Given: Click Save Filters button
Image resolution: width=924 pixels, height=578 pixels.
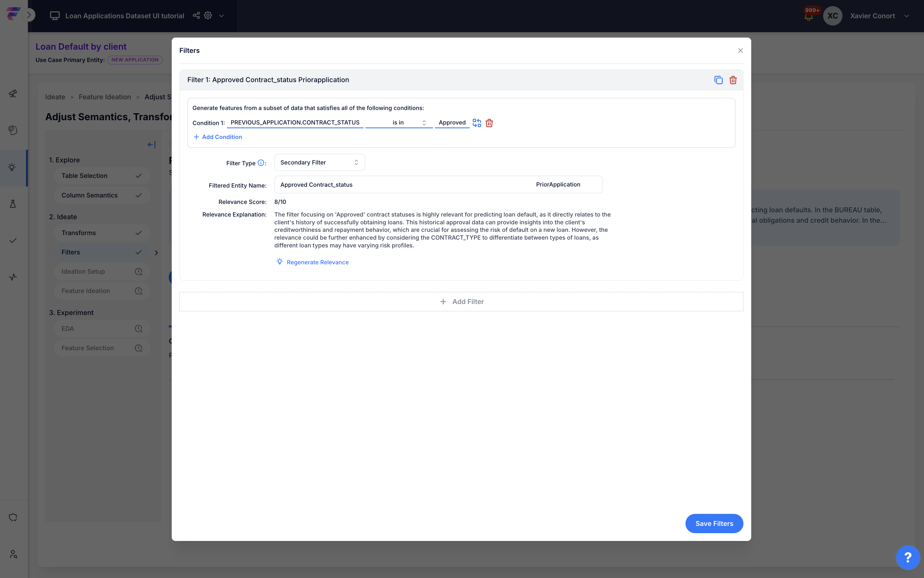Looking at the screenshot, I should point(714,523).
